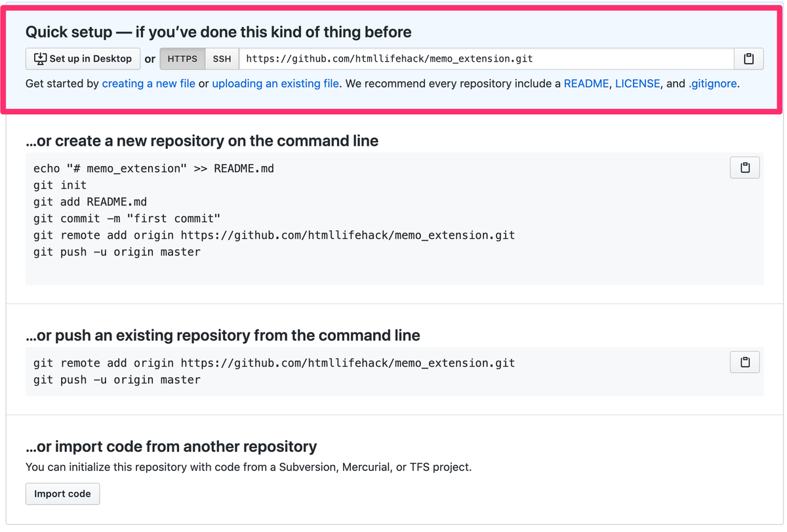Image resolution: width=787 pixels, height=532 pixels.
Task: Switch to SSH clone URL
Action: coord(222,59)
